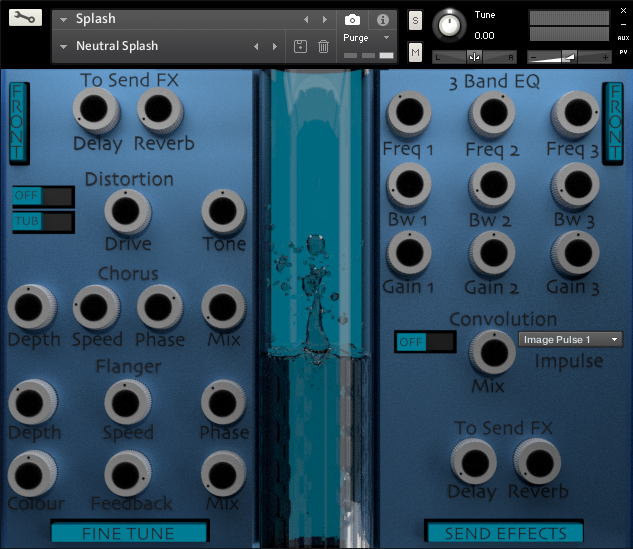This screenshot has width=633, height=549.
Task: Toggle the AUX panel
Action: (x=623, y=38)
